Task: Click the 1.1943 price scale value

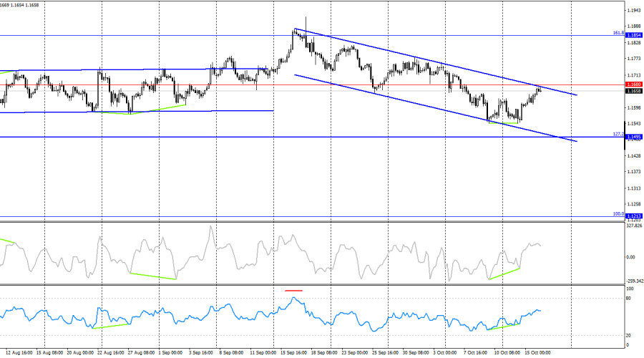Action: pos(635,10)
